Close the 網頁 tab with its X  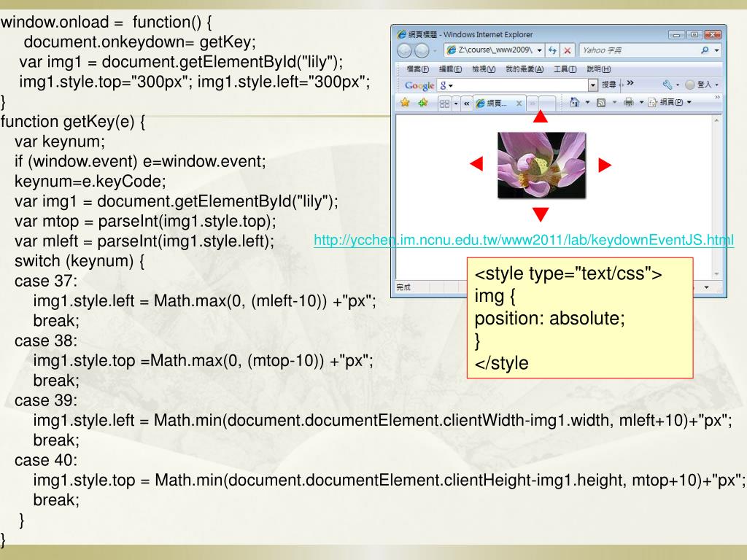point(519,104)
